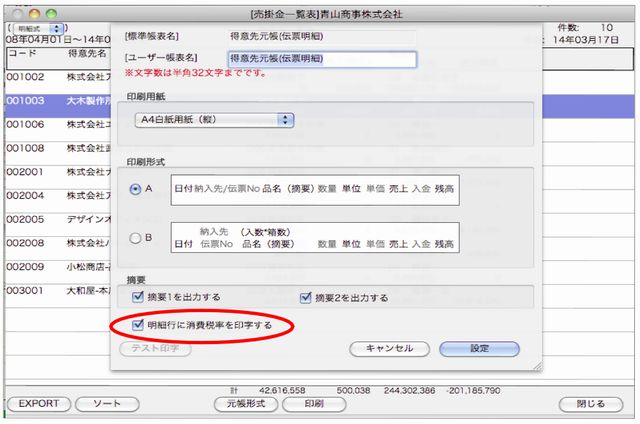Click the ユーザー帳表名 input field
The image size is (640, 424).
coord(322,59)
